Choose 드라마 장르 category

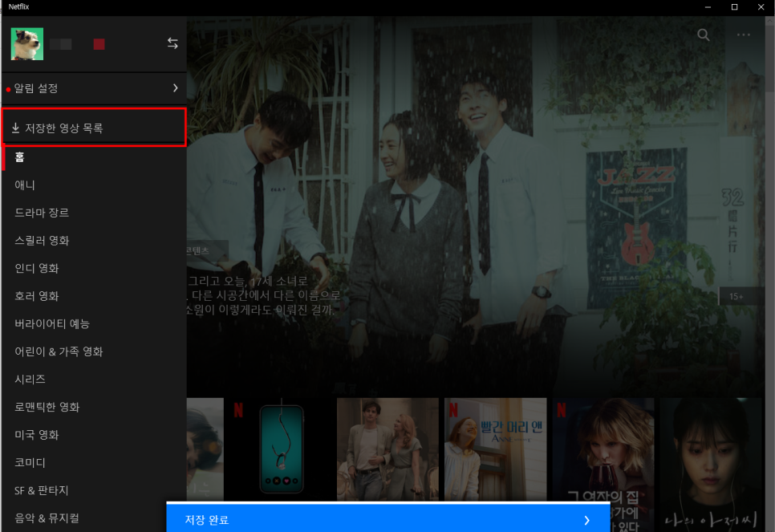click(x=42, y=213)
